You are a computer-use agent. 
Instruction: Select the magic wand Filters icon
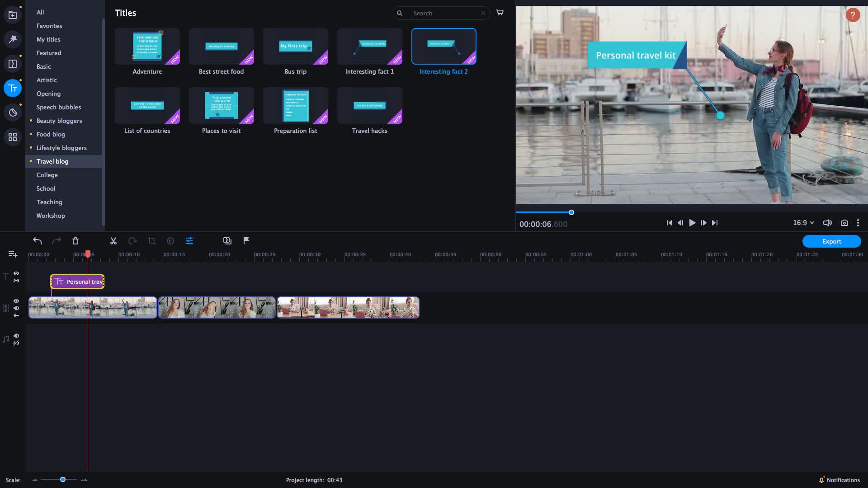click(x=13, y=39)
